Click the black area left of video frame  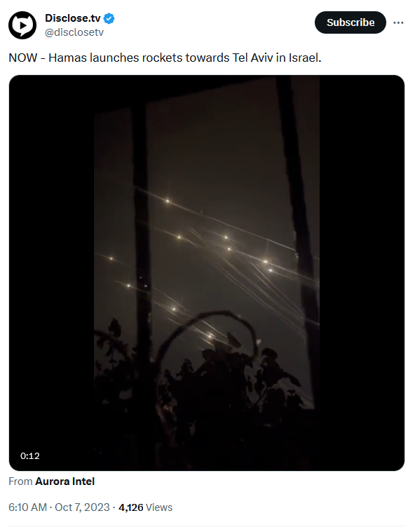point(51,273)
